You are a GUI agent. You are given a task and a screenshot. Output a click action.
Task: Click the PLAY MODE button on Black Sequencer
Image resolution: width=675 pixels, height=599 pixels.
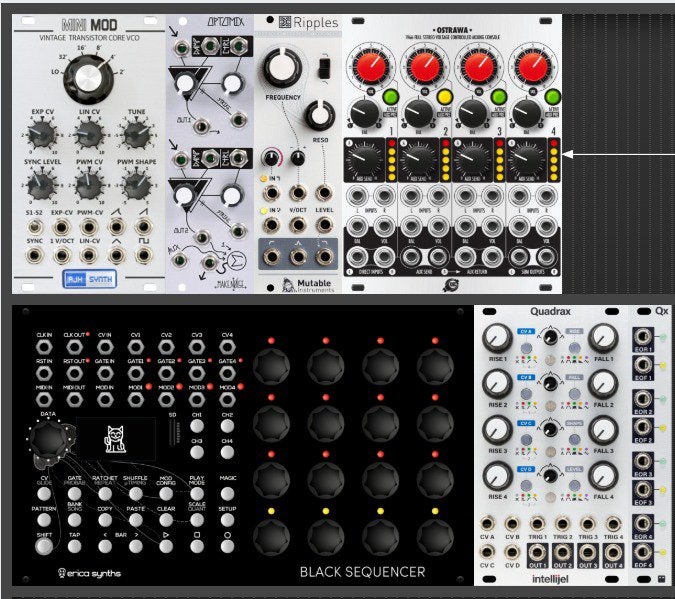(197, 493)
